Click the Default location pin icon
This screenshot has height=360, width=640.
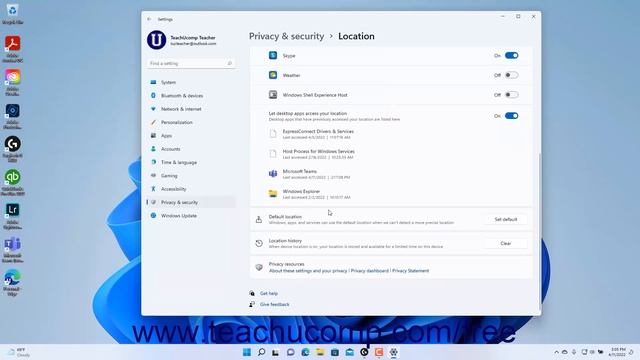[x=259, y=220]
